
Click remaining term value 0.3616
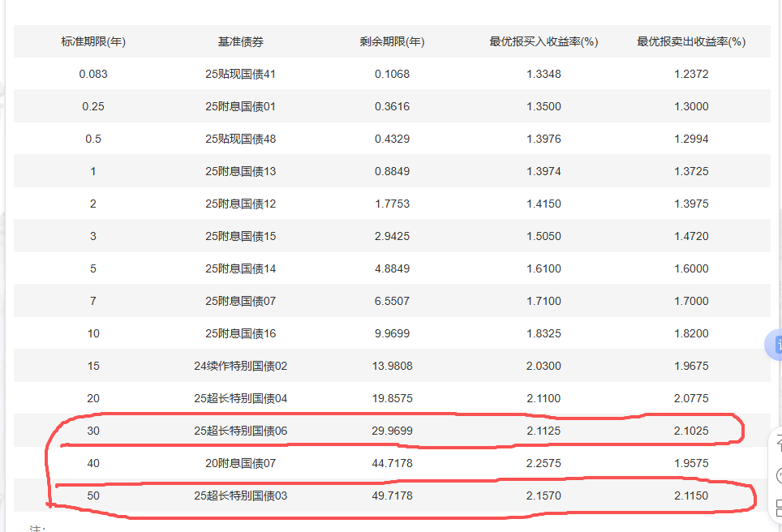[x=392, y=107]
